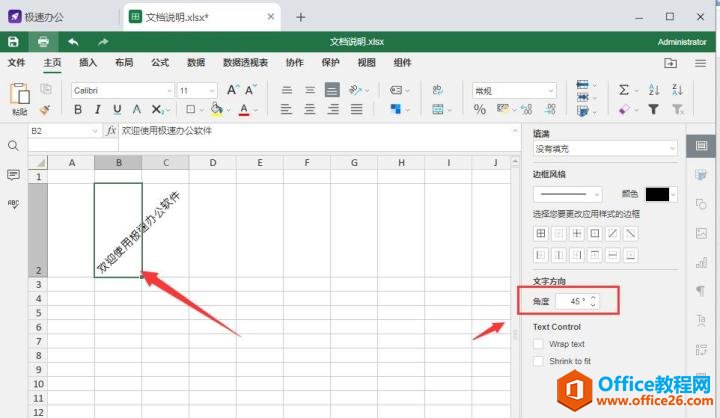Click the name box showing B2
The image size is (720, 418).
[x=64, y=131]
